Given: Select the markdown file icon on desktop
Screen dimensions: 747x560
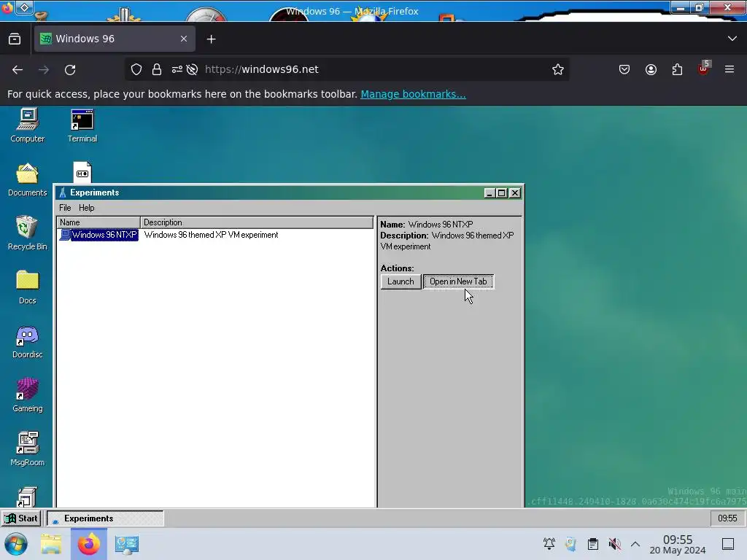Looking at the screenshot, I should [x=82, y=172].
